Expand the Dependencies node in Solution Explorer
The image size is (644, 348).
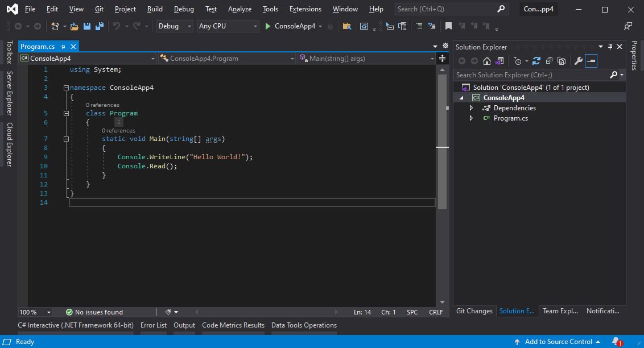click(471, 108)
